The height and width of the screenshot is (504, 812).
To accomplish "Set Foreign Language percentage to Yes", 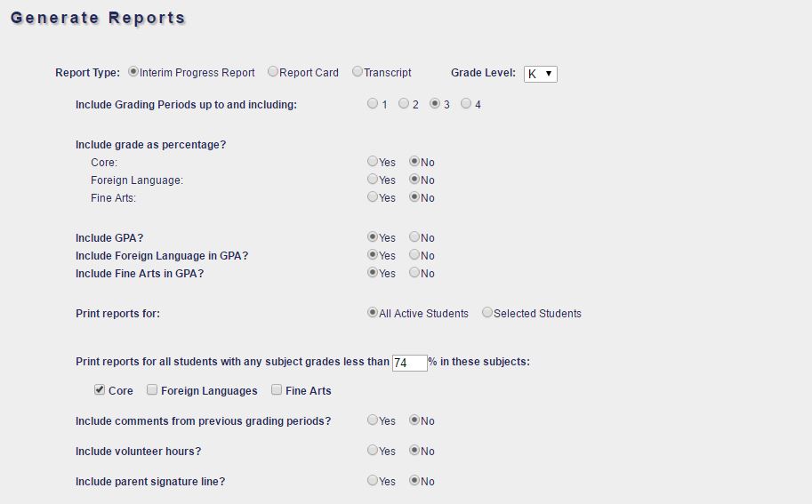I will tap(373, 180).
